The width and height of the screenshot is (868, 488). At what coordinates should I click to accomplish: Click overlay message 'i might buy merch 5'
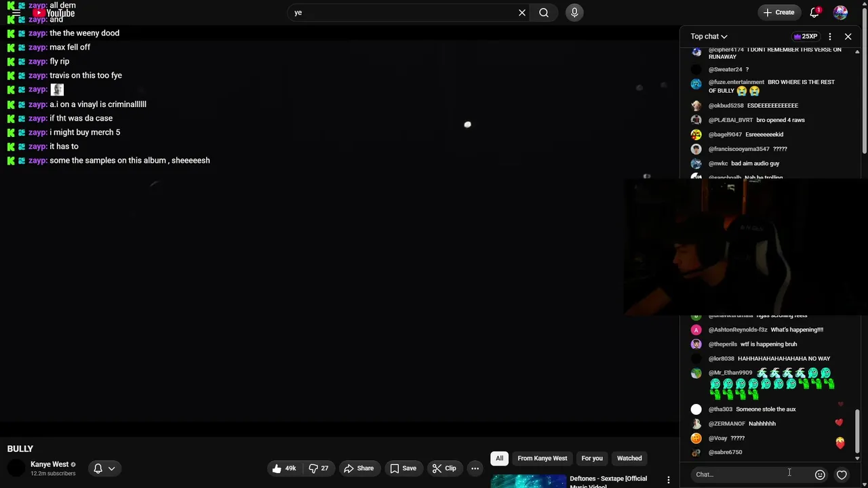[85, 132]
